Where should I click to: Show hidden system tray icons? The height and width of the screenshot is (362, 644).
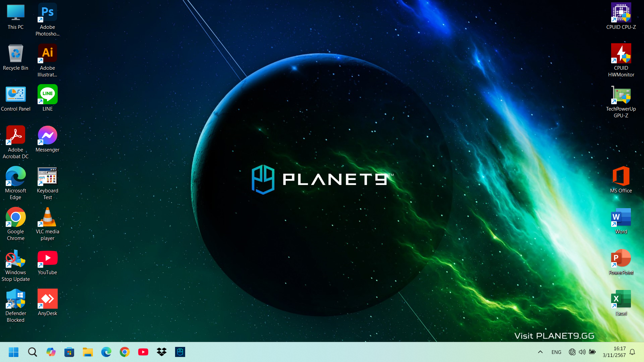coord(540,352)
